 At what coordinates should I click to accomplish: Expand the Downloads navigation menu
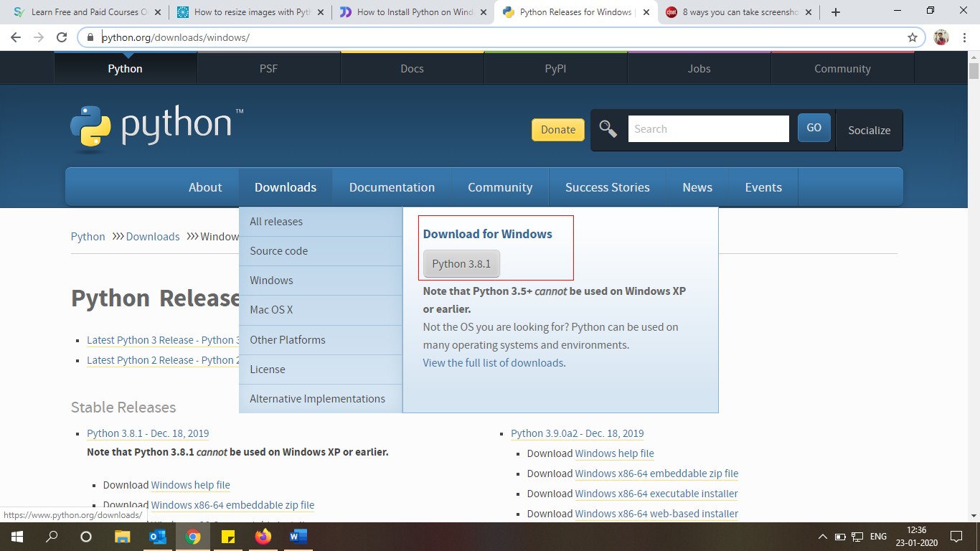click(285, 187)
